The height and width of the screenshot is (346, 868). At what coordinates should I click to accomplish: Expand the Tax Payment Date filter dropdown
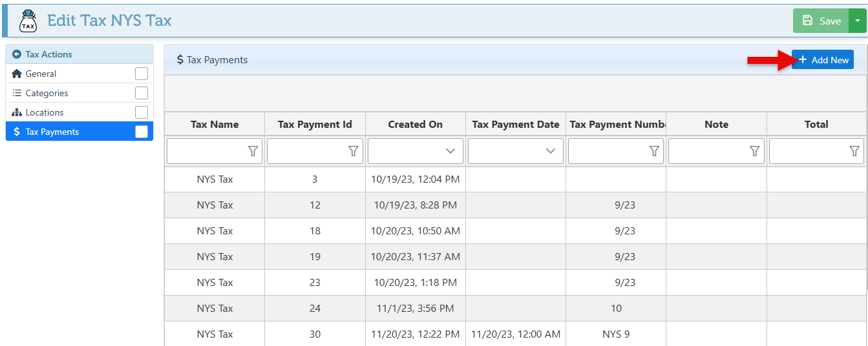[x=551, y=150]
